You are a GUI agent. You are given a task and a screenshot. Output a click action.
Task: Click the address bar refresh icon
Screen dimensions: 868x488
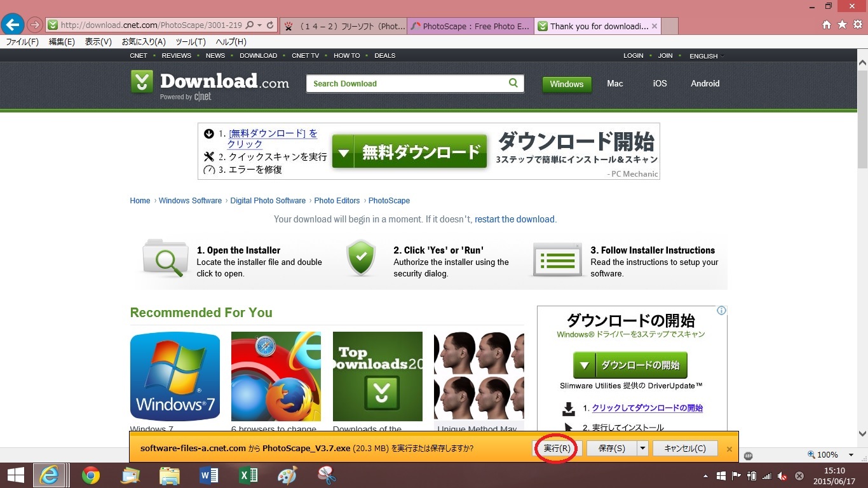pyautogui.click(x=270, y=25)
